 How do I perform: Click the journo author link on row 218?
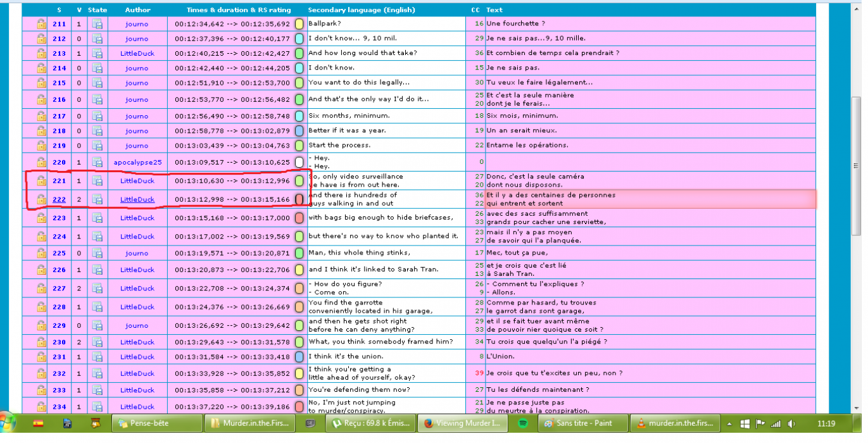pyautogui.click(x=137, y=130)
